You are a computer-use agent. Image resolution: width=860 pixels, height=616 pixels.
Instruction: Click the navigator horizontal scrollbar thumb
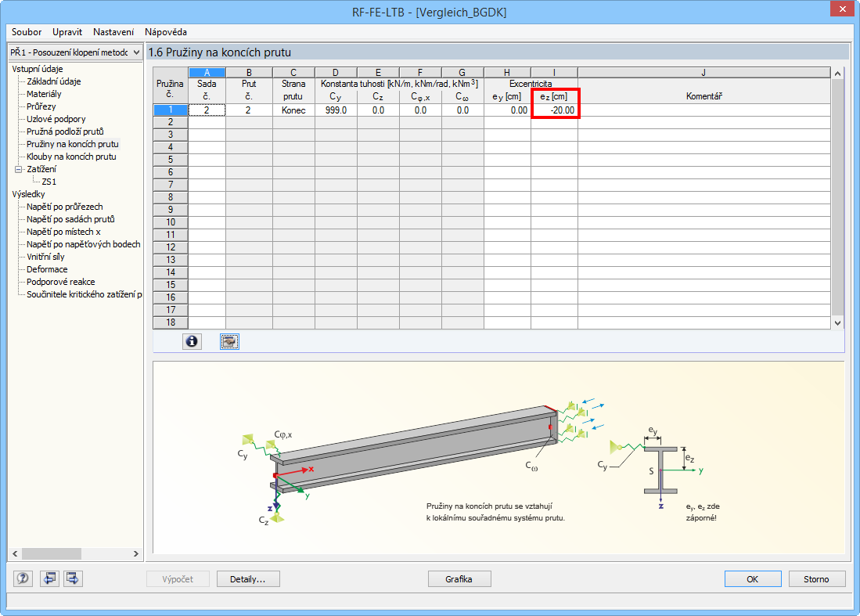pyautogui.click(x=52, y=554)
